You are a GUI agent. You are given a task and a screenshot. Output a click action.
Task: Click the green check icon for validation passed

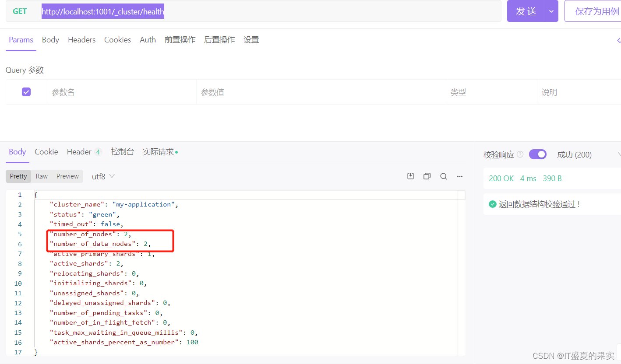pyautogui.click(x=493, y=204)
